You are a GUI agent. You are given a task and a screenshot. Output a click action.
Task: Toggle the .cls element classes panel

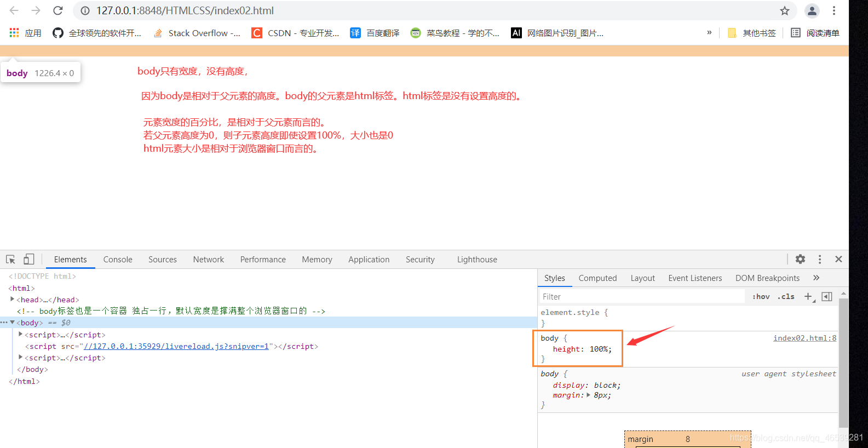tap(786, 297)
